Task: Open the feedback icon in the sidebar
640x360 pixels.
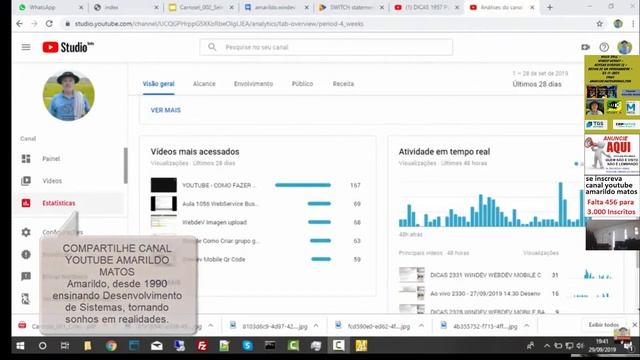Action: click(x=26, y=277)
